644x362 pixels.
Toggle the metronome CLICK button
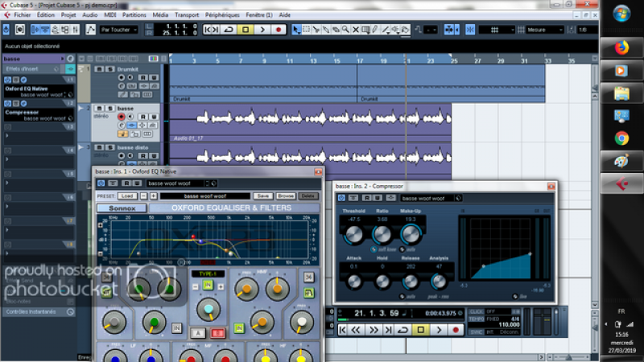point(476,311)
